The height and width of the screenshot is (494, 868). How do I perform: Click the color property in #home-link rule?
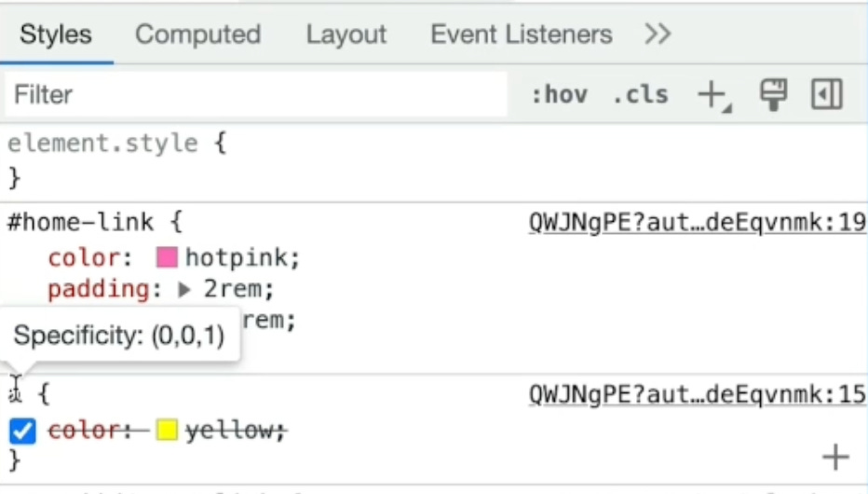[x=84, y=257]
